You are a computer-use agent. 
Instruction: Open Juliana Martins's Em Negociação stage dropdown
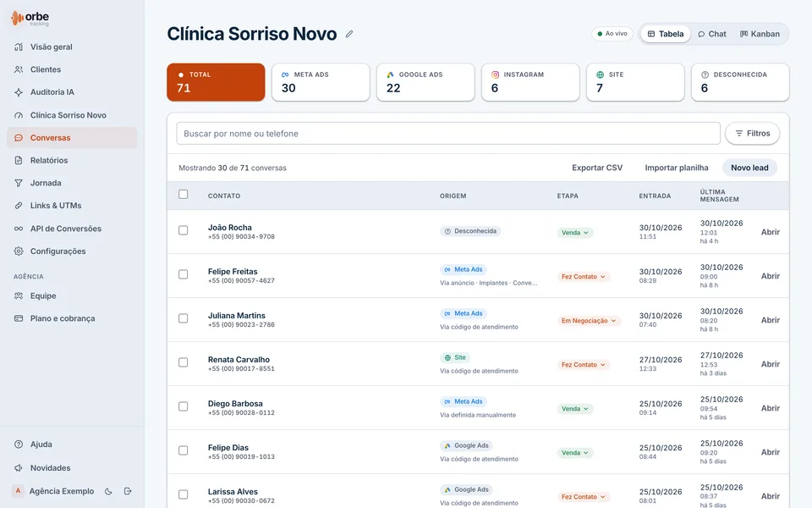[x=589, y=321]
